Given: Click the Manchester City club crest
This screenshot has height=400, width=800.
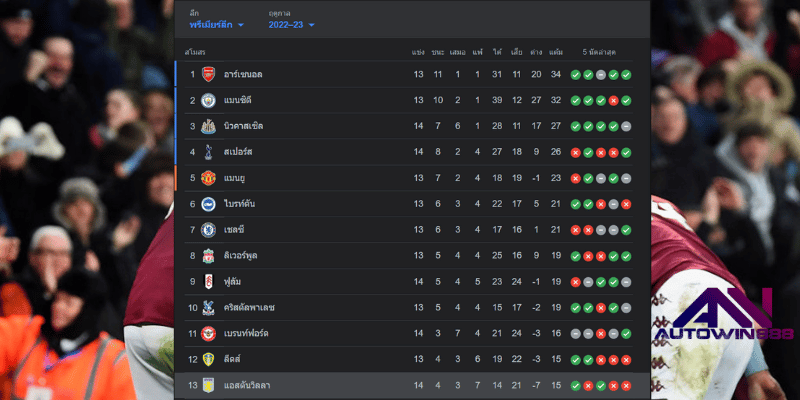Looking at the screenshot, I should [208, 101].
